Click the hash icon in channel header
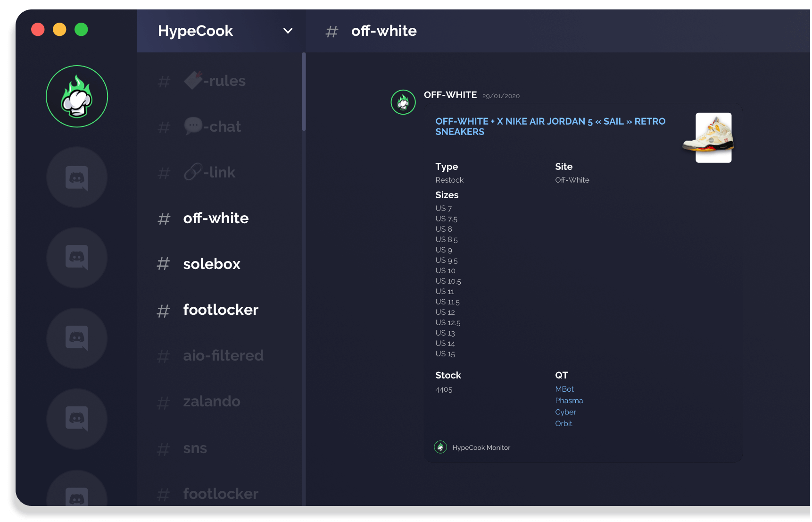The image size is (812, 522). click(x=332, y=32)
